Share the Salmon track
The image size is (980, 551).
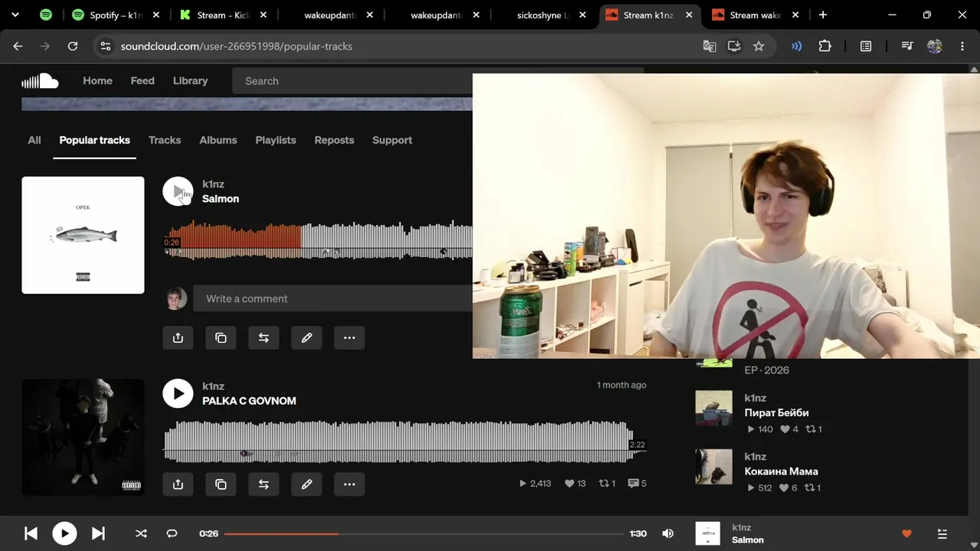(x=178, y=337)
